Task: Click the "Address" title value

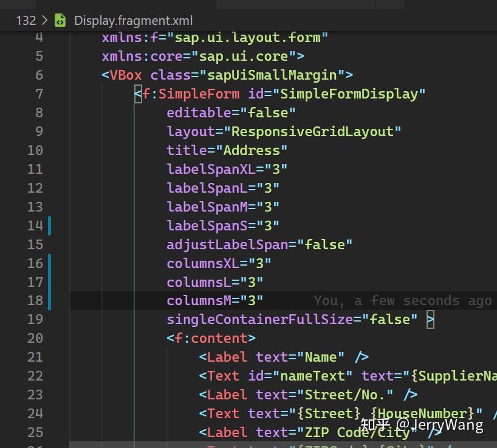Action: point(252,150)
